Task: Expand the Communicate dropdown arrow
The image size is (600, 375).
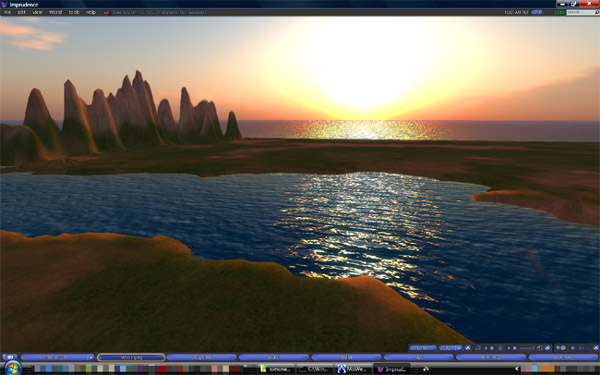Action: click(91, 357)
